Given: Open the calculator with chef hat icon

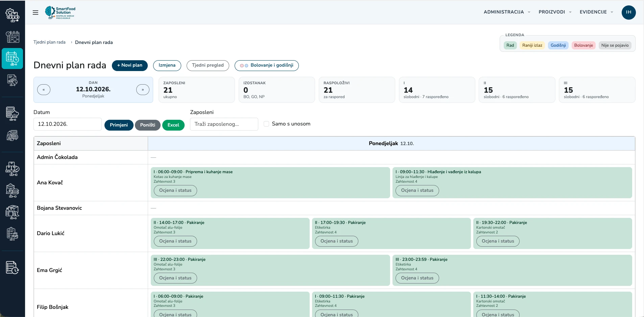Looking at the screenshot, I should 13,114.
